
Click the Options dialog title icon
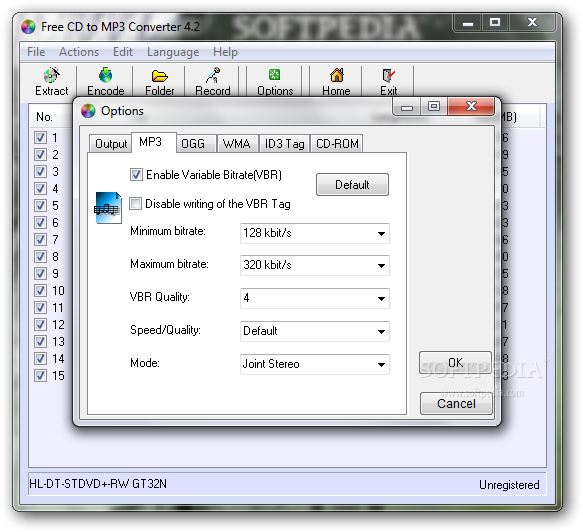pos(88,111)
